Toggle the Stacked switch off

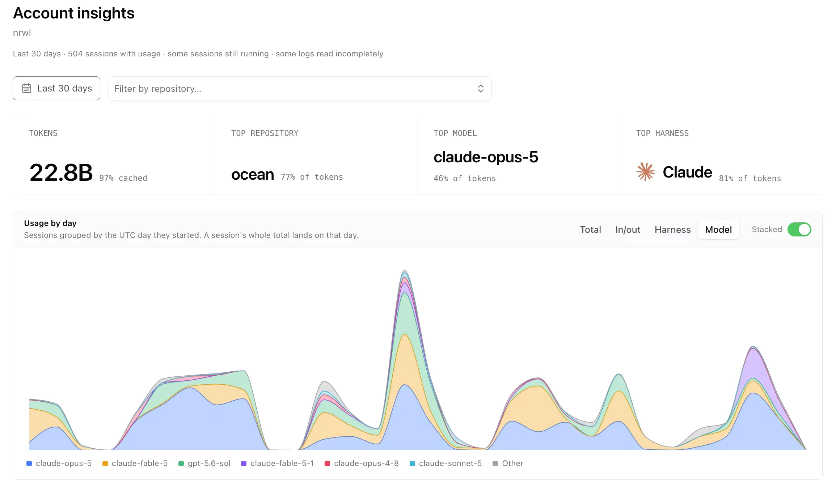click(x=799, y=230)
